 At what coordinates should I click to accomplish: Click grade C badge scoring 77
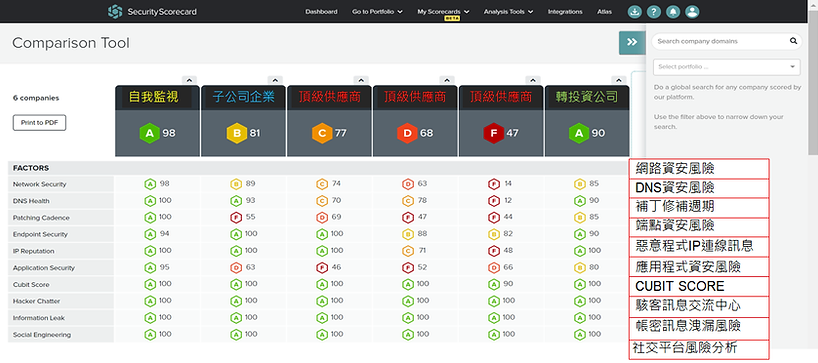[322, 133]
